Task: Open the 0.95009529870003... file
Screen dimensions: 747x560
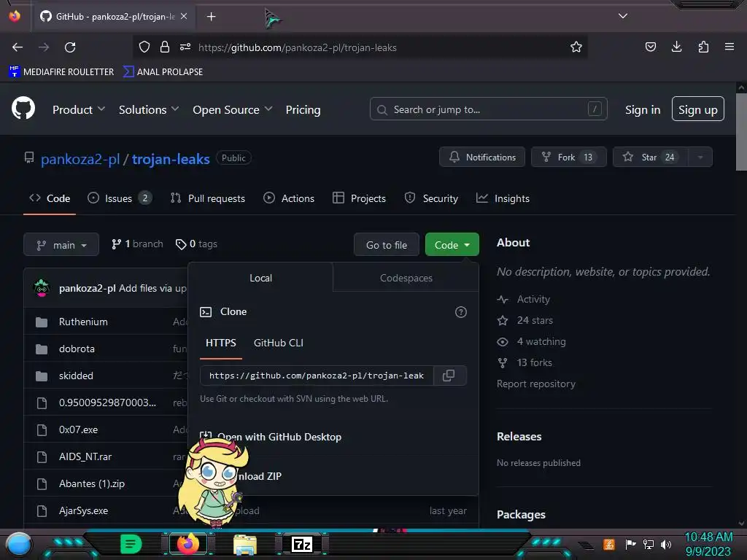Action: [x=107, y=402]
